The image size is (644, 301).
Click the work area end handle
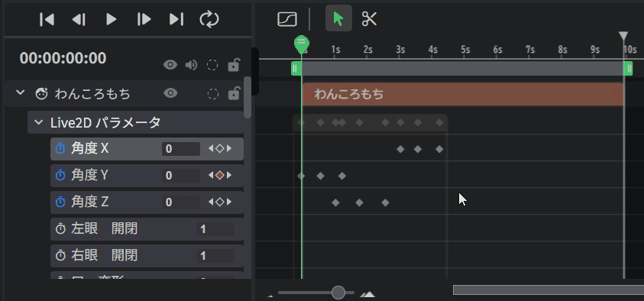(x=628, y=68)
